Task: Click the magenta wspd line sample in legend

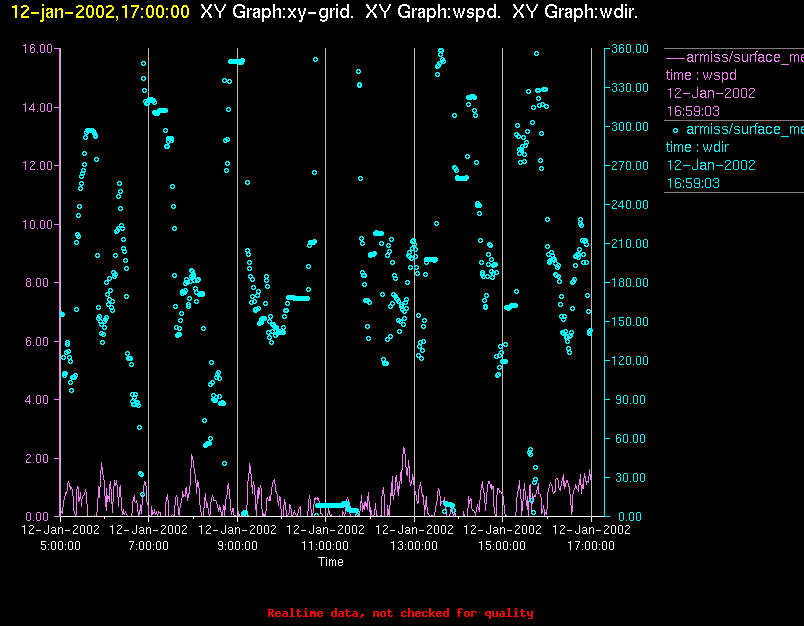Action: point(675,57)
